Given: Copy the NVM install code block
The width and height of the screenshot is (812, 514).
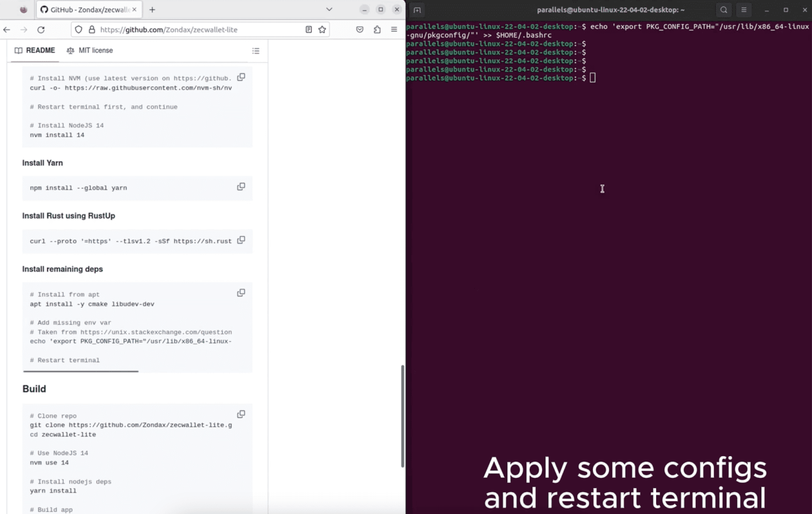Looking at the screenshot, I should 241,77.
